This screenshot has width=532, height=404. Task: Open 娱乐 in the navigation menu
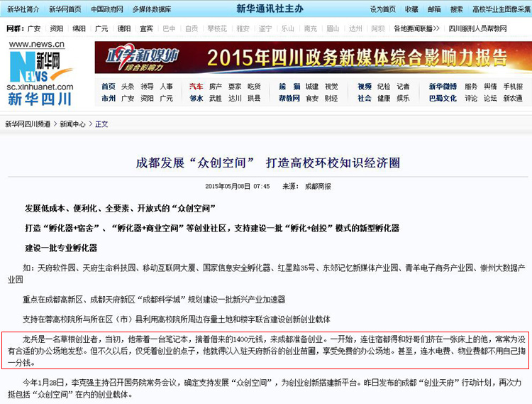403,99
